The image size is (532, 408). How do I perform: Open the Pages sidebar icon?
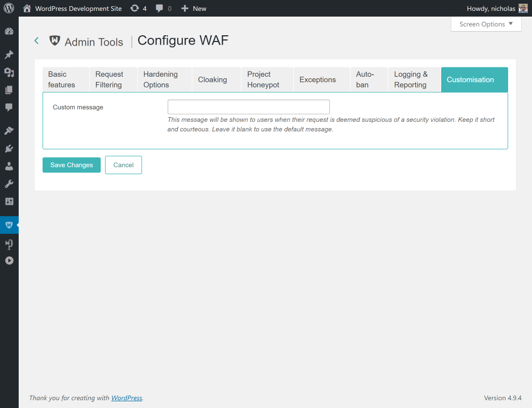click(x=9, y=90)
